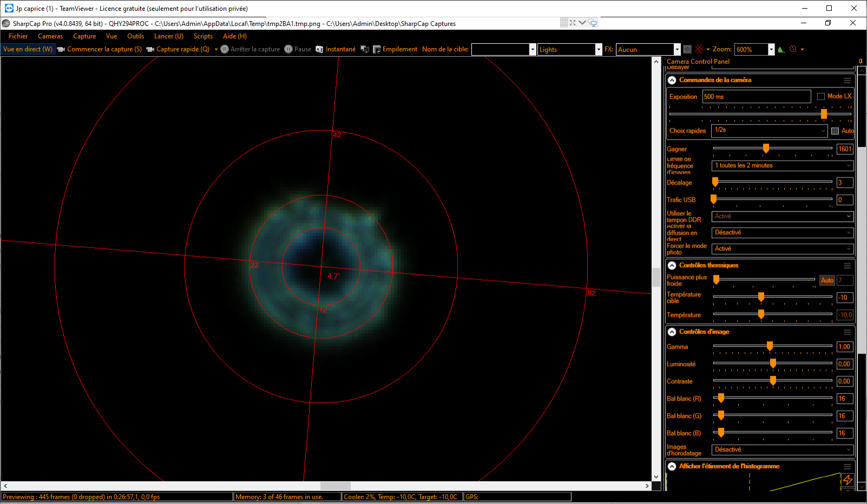The width and height of the screenshot is (867, 504).
Task: Open the Fichier menu
Action: coord(18,36)
